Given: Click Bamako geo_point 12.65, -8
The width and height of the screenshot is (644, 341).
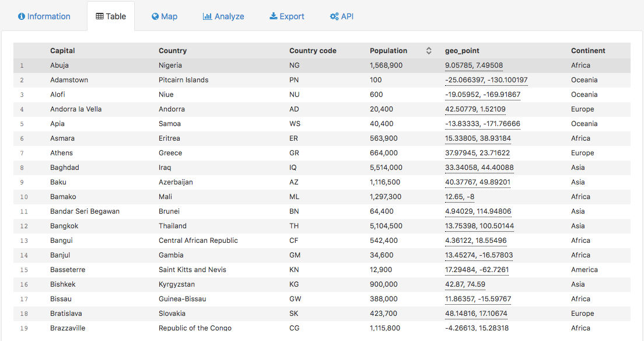Looking at the screenshot, I should tap(460, 197).
